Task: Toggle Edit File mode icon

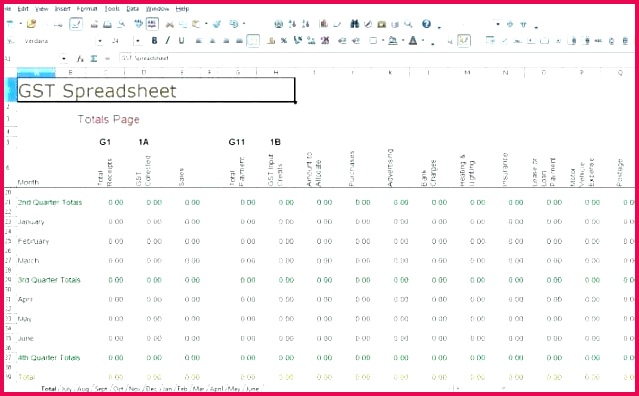Action: [x=76, y=24]
